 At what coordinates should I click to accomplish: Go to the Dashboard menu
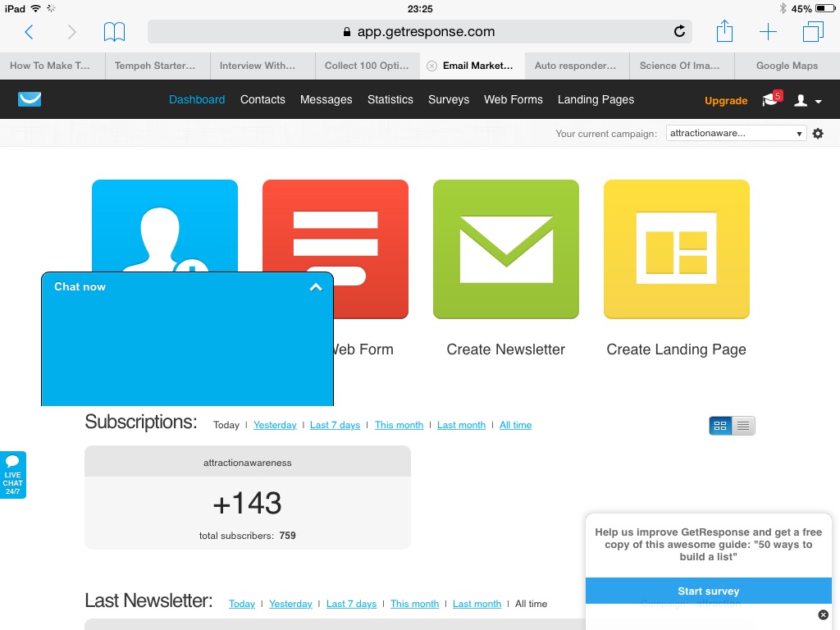197,99
